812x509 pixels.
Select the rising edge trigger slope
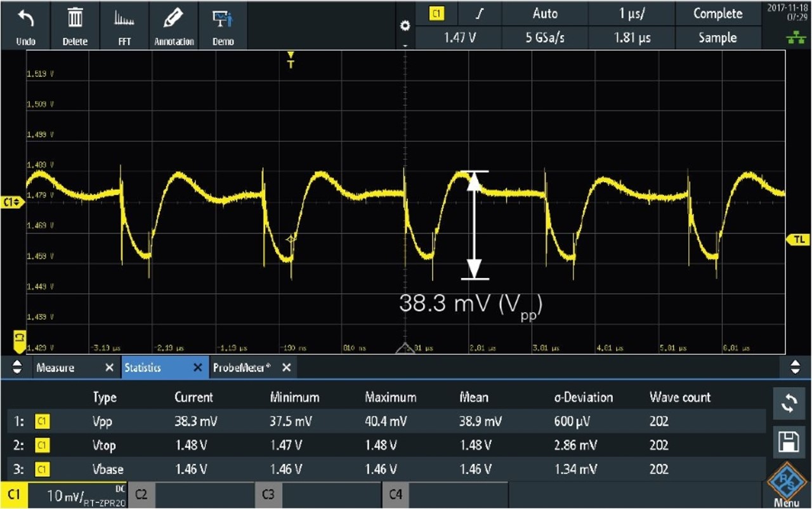pyautogui.click(x=480, y=13)
